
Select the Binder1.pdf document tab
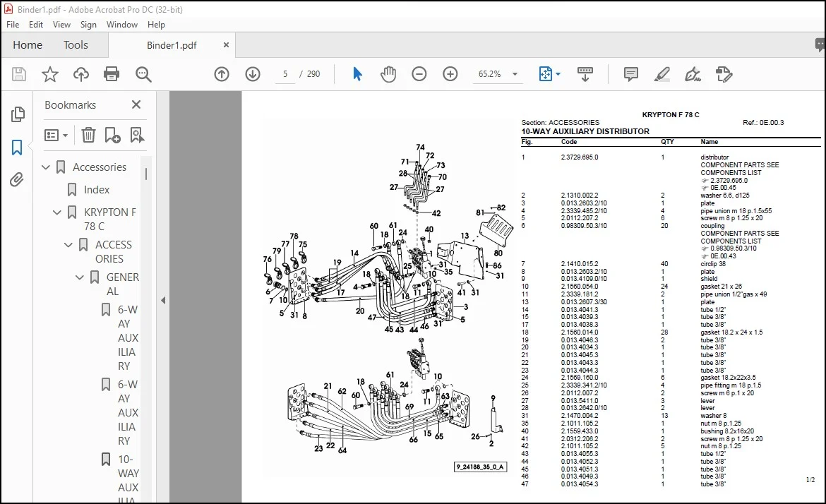tap(172, 45)
